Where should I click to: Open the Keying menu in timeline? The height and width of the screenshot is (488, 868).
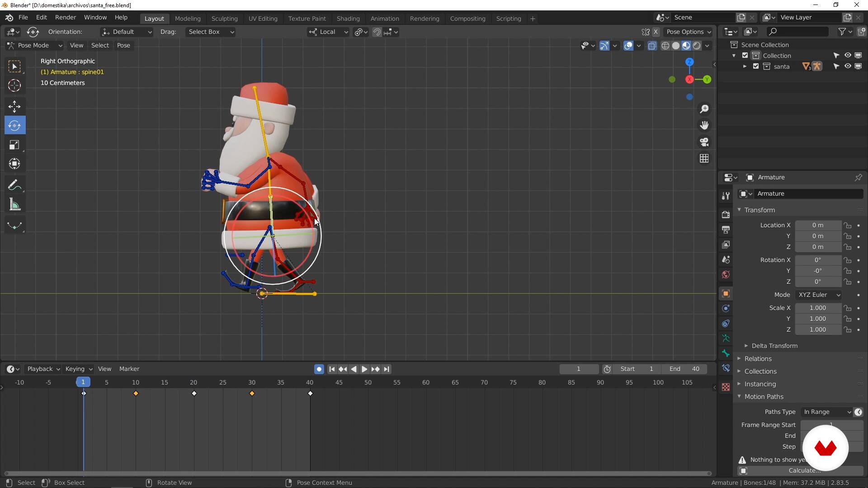pos(79,369)
